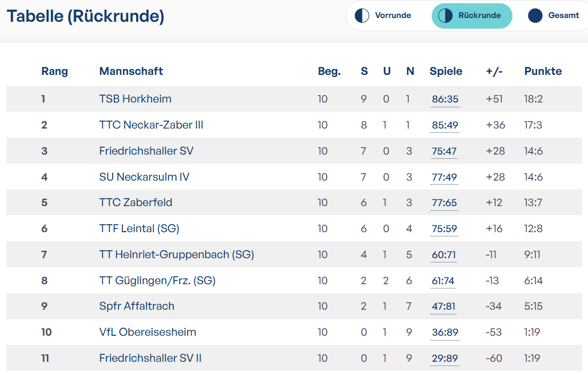Click Spfr Affaltrach games 47:81
588x374 pixels.
click(x=443, y=307)
